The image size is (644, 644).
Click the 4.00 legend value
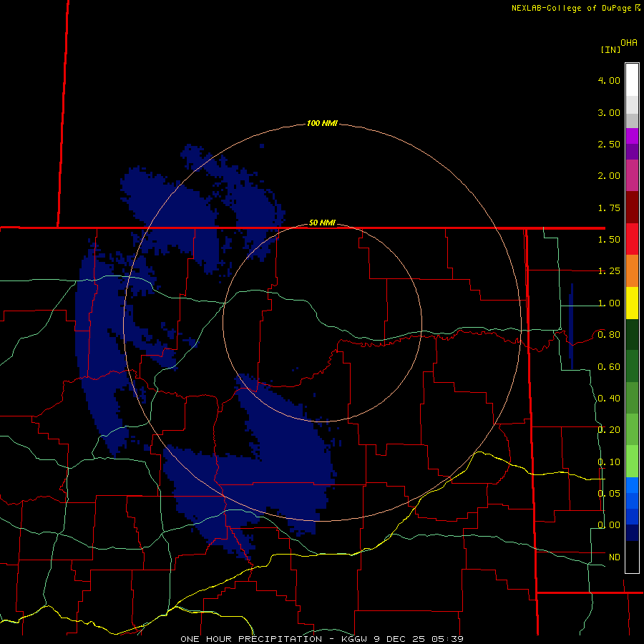coord(609,80)
